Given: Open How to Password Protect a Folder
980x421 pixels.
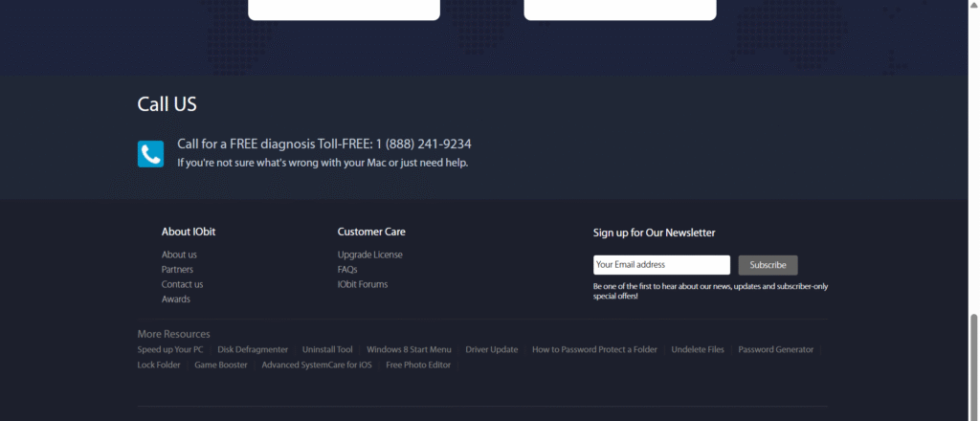Looking at the screenshot, I should (x=594, y=350).
